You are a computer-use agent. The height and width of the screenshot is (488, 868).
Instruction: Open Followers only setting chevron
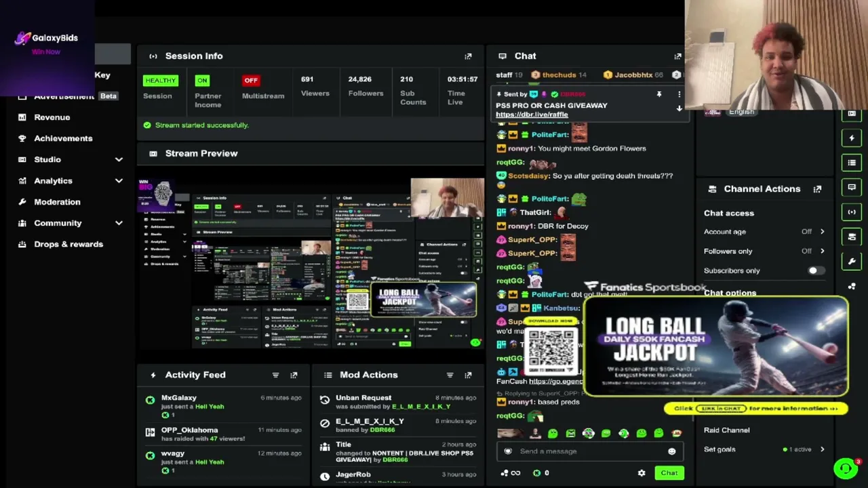click(822, 251)
